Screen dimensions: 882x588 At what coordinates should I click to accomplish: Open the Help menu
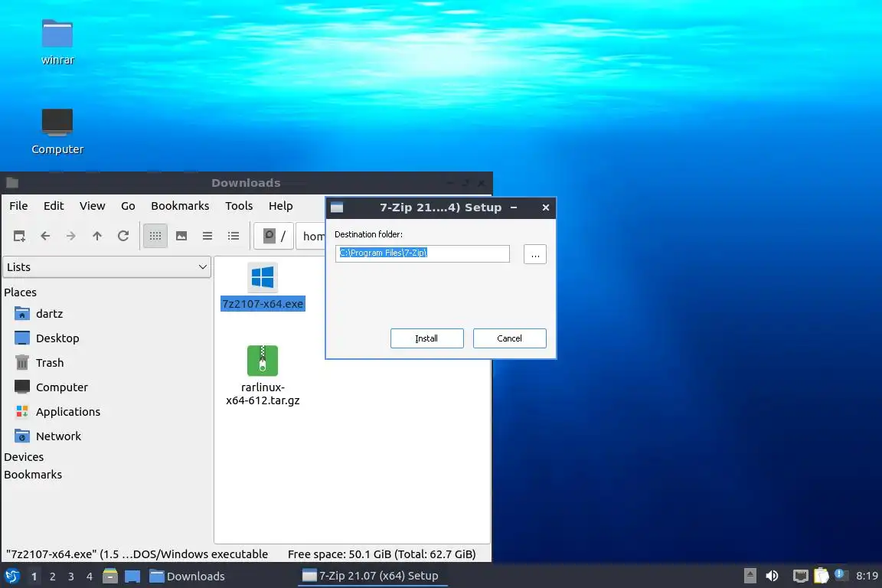coord(281,205)
